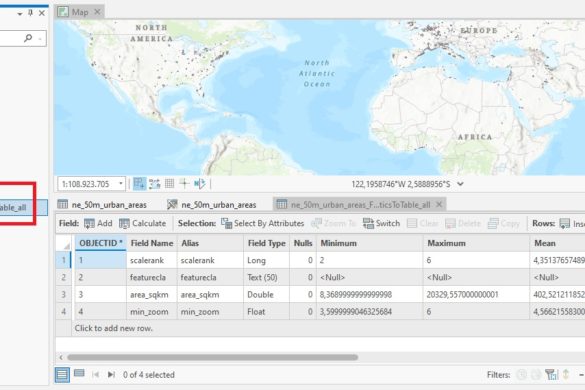
Task: Switch the table selection
Action: (x=381, y=223)
